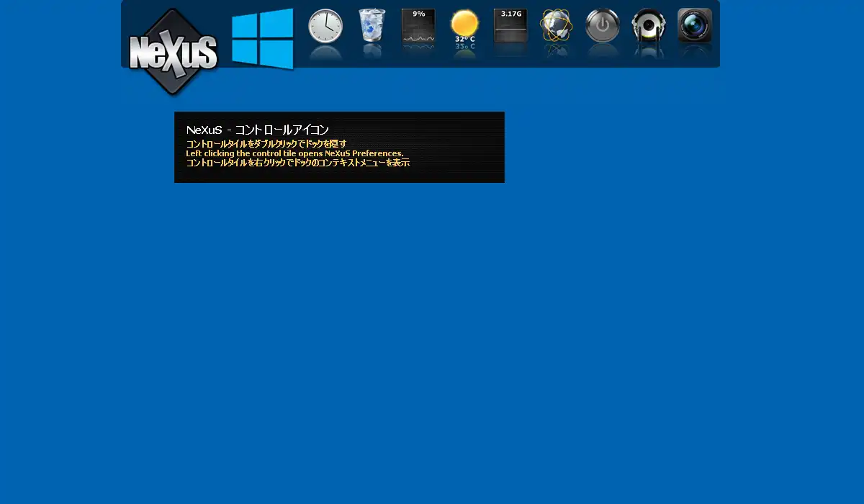Open the globe network dock icon
The height and width of the screenshot is (504, 864).
click(557, 26)
